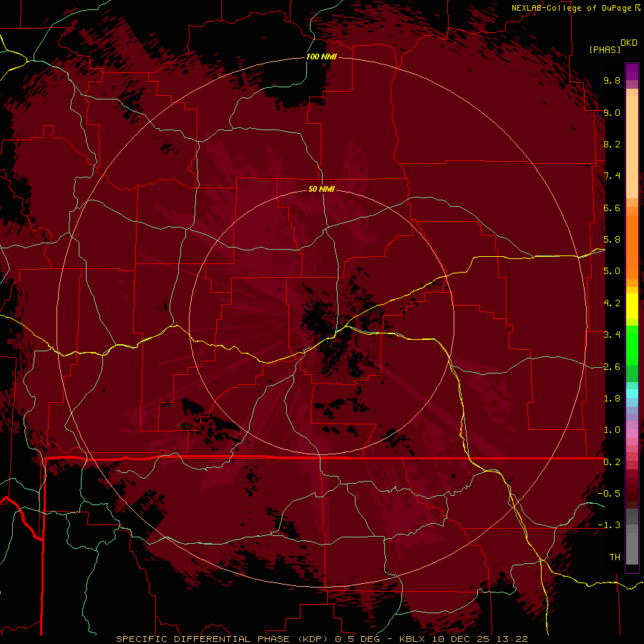
Task: Click the [PHAS] legend heading
Action: click(x=605, y=49)
